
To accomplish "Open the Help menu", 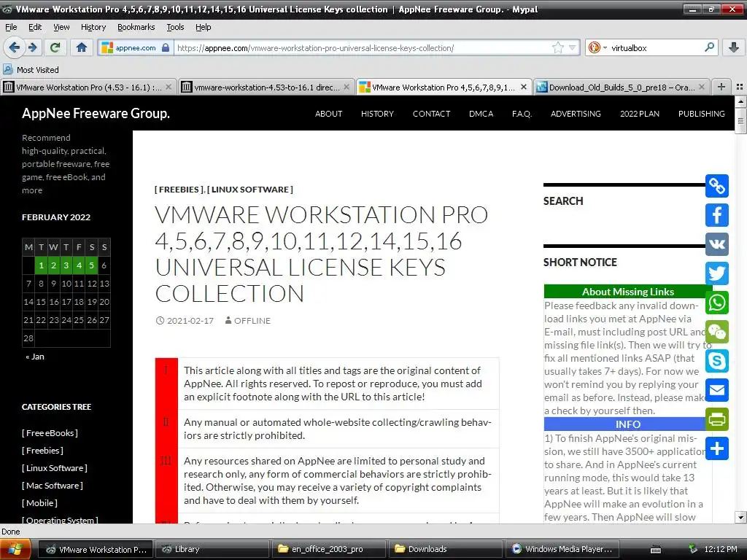I will [204, 27].
